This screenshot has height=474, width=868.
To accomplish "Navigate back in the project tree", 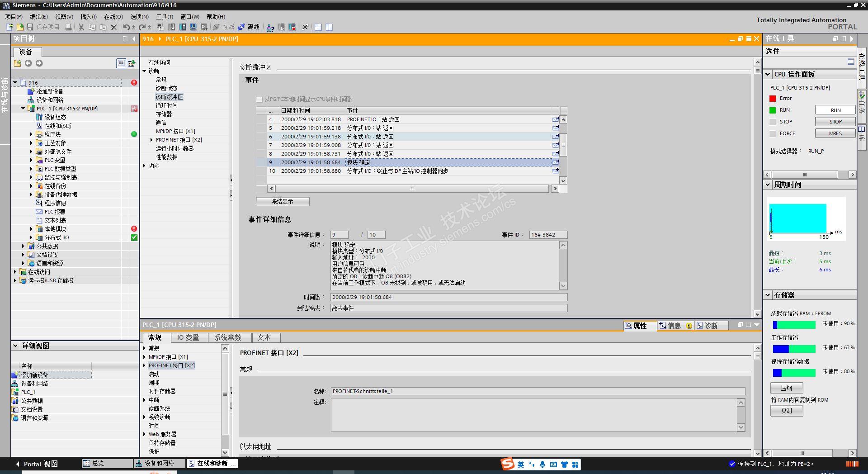I will coord(28,63).
